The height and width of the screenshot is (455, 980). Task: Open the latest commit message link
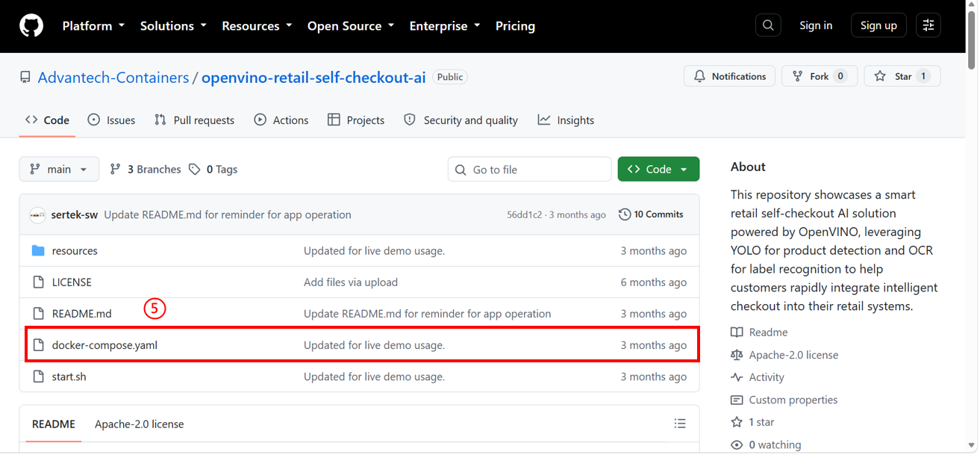228,215
